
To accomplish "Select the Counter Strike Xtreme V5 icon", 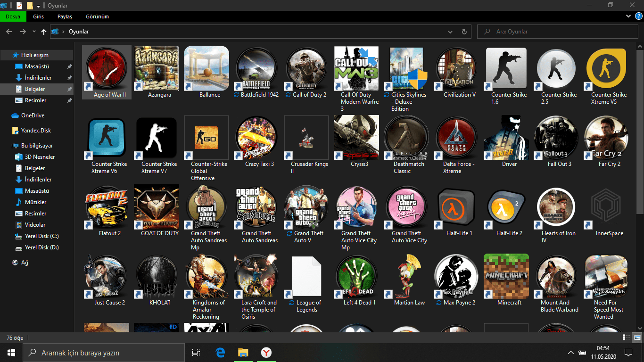I will coord(606,68).
